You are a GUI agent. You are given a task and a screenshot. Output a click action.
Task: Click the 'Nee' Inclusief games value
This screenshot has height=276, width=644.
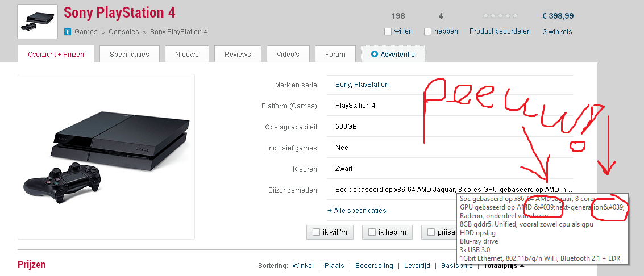342,148
